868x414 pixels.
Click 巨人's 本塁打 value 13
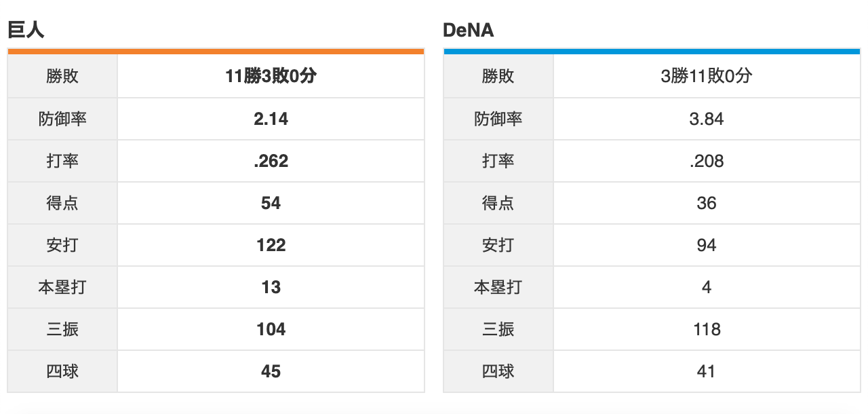pyautogui.click(x=271, y=287)
